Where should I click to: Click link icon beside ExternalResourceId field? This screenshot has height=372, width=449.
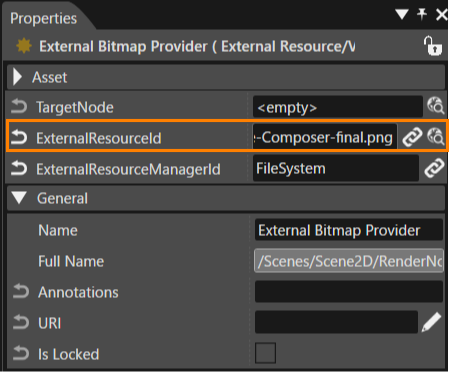pyautogui.click(x=412, y=137)
